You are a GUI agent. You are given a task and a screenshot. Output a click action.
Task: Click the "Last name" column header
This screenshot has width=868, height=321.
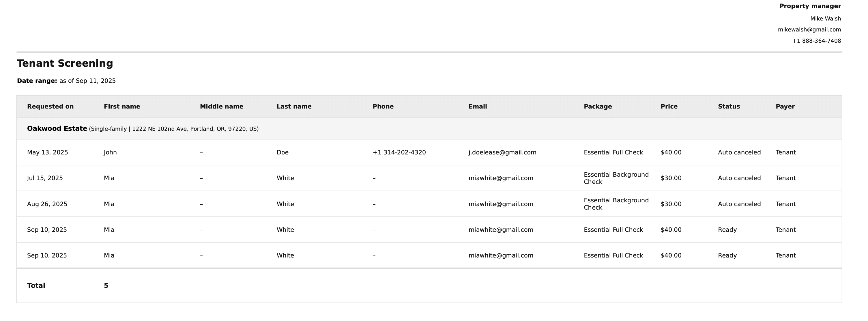294,107
